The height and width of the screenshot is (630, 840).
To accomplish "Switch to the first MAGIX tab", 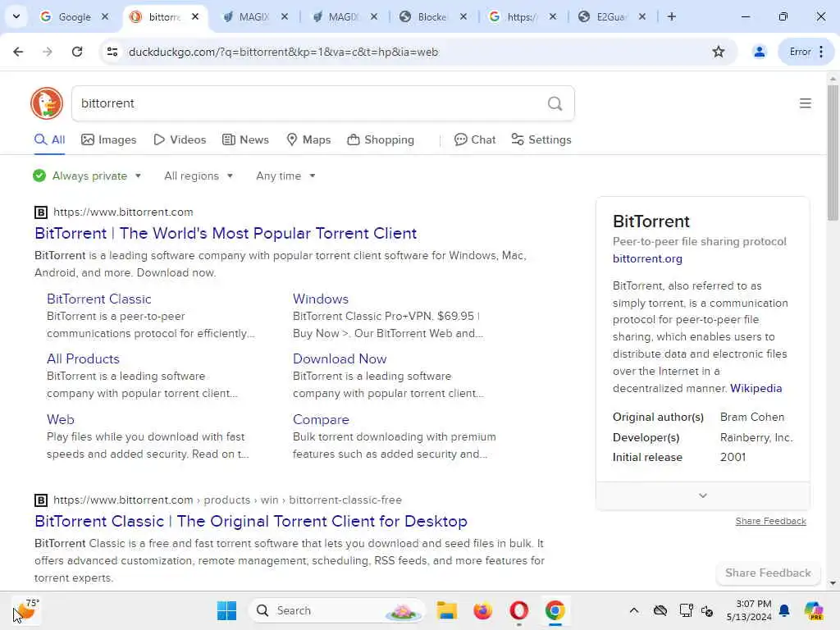I will coord(254,16).
